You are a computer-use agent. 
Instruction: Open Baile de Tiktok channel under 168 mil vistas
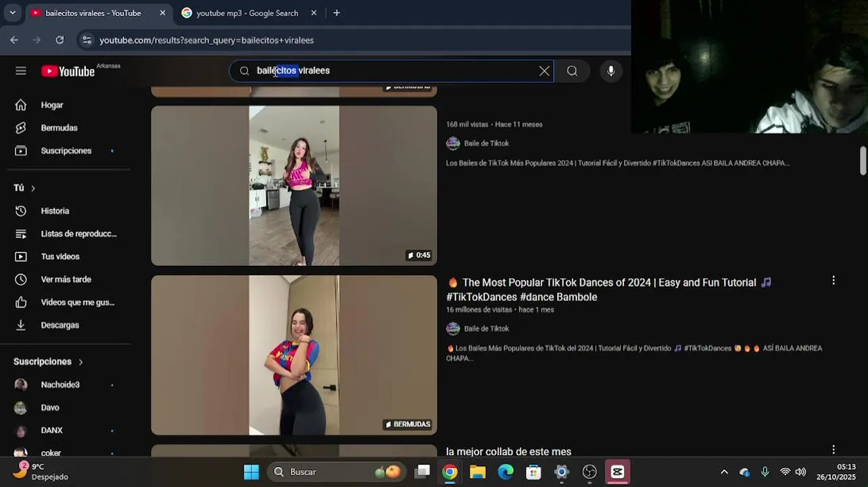(486, 143)
